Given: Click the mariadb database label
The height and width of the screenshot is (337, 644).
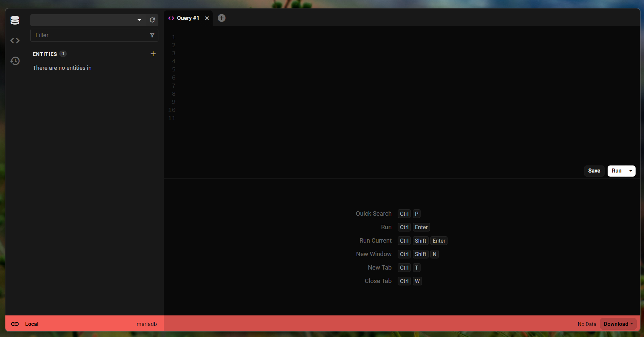Looking at the screenshot, I should coord(147,324).
